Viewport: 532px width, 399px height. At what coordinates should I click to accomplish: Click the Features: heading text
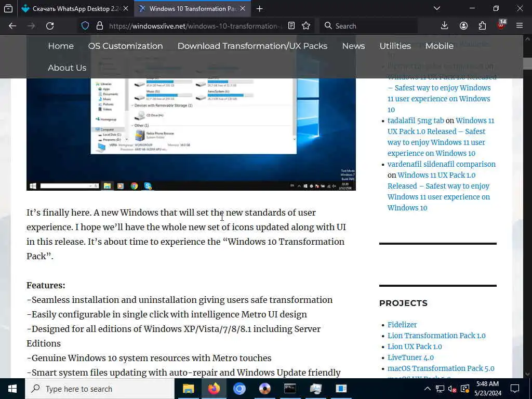click(46, 285)
